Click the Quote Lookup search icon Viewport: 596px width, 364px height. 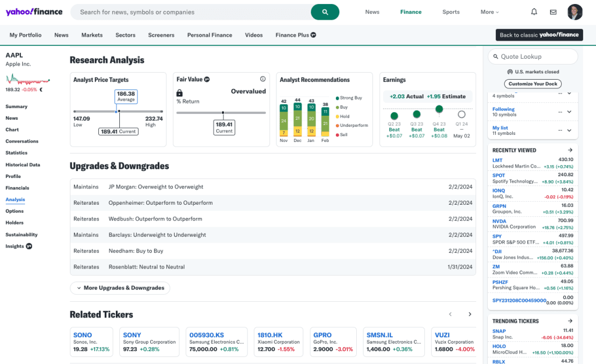tap(496, 56)
